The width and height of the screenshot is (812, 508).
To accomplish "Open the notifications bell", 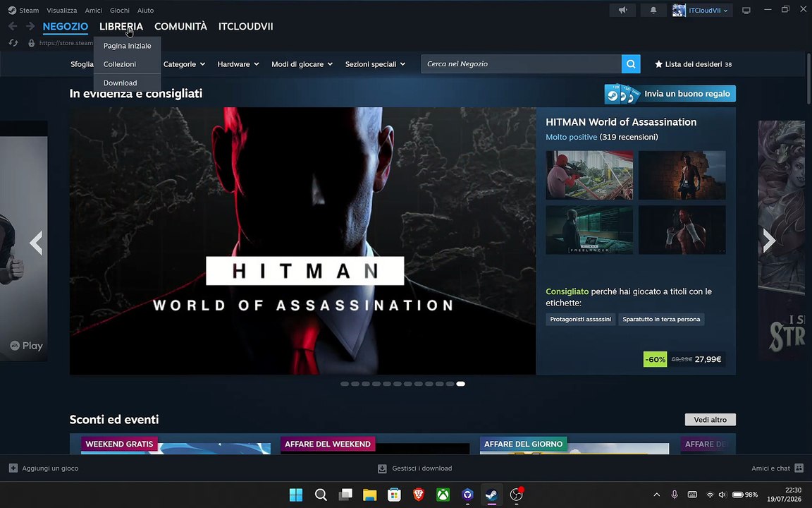I will (x=653, y=10).
